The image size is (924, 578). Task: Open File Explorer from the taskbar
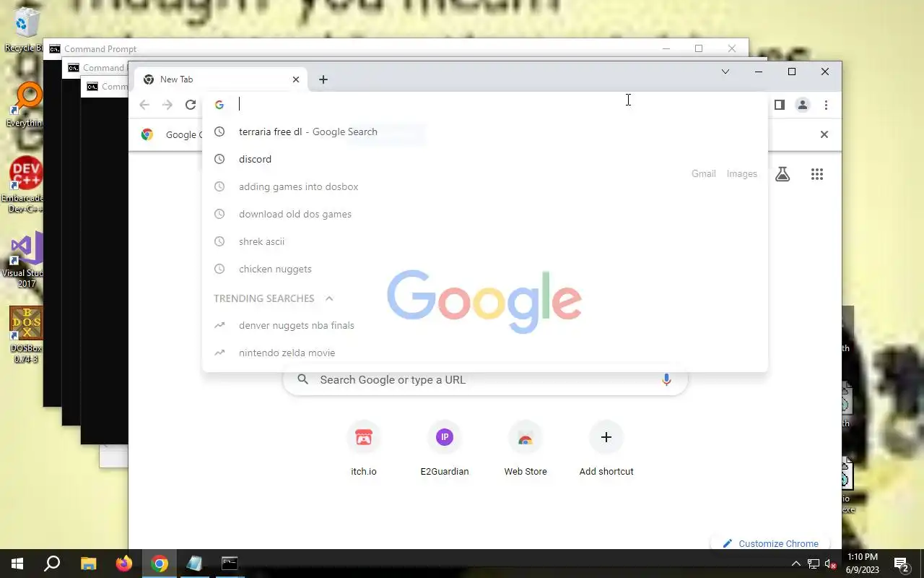click(x=88, y=564)
